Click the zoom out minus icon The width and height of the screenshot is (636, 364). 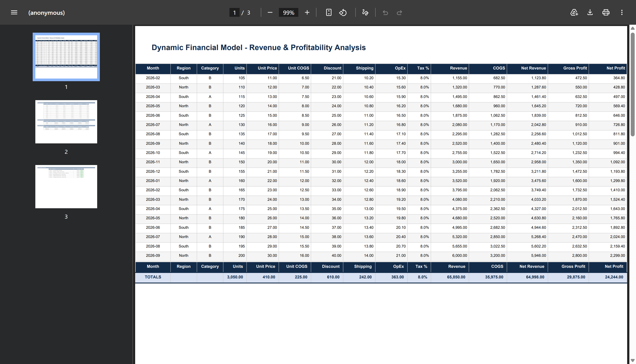click(x=270, y=13)
